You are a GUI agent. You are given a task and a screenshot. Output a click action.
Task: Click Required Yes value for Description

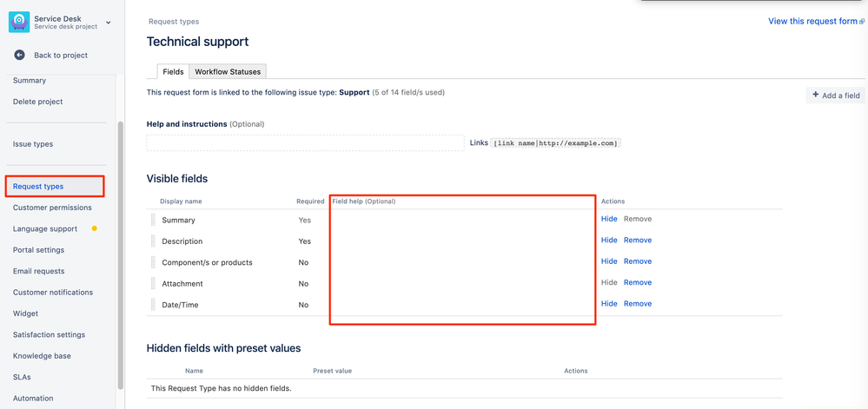[304, 241]
